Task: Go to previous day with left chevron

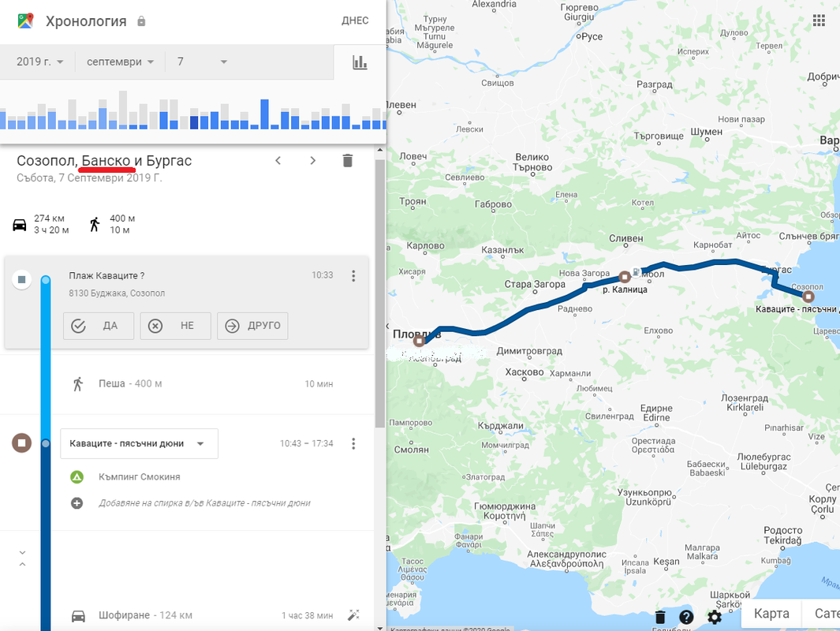Action: (278, 160)
